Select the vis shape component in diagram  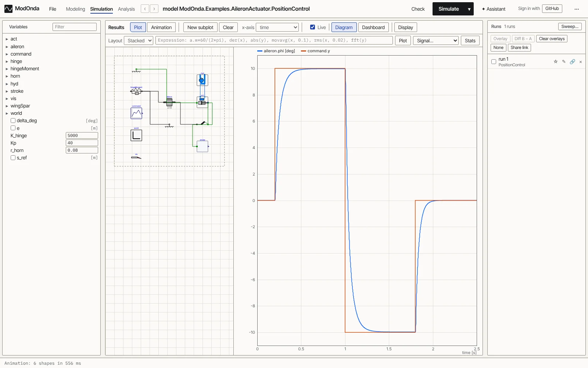136,158
